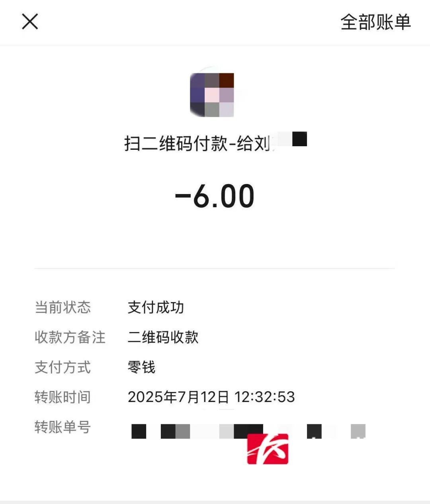This screenshot has width=430, height=504.
Task: Select the 12:32:53 time text
Action: point(264,397)
